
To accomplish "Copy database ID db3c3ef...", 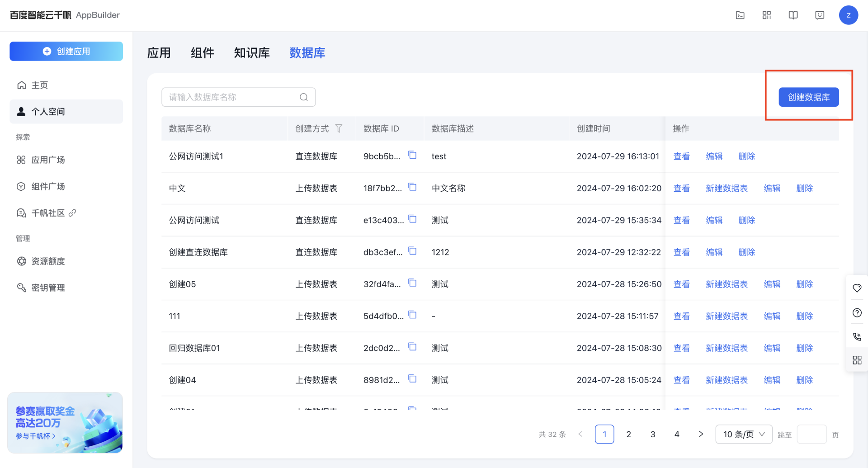I will coord(412,251).
